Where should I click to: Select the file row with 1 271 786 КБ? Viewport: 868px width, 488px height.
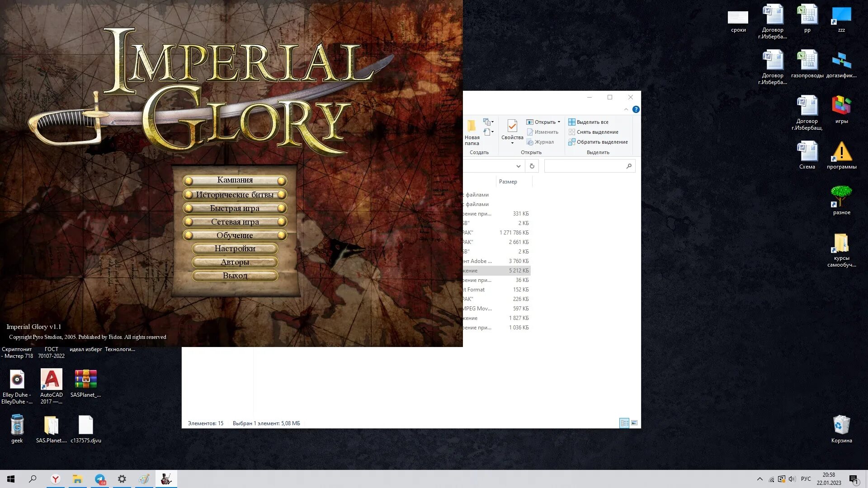[x=497, y=233]
